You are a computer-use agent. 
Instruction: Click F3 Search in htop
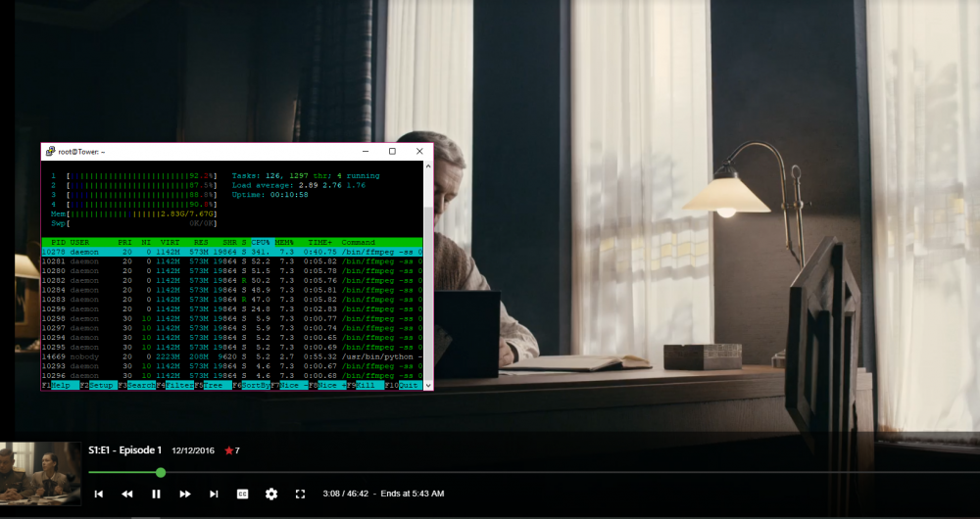(137, 386)
